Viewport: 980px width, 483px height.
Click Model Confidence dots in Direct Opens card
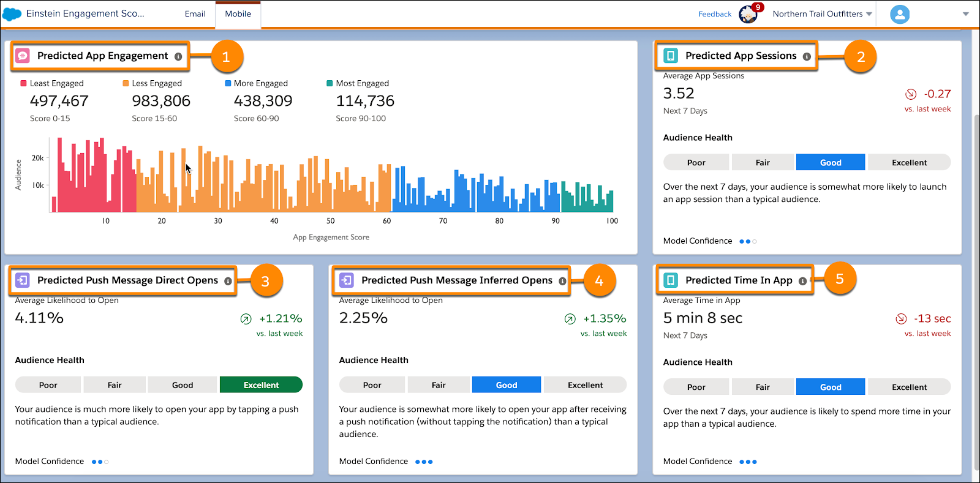pos(100,462)
